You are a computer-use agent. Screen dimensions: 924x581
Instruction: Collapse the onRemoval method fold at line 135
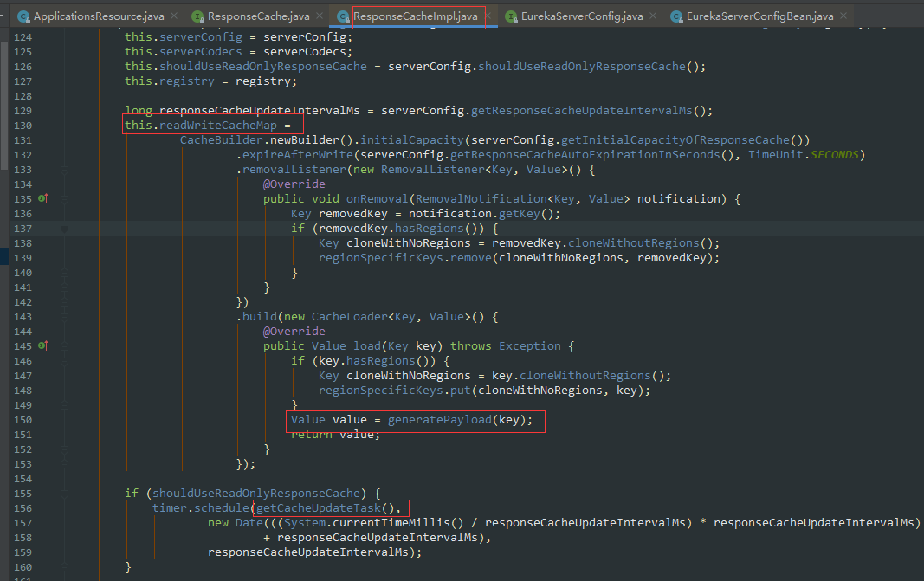click(64, 199)
